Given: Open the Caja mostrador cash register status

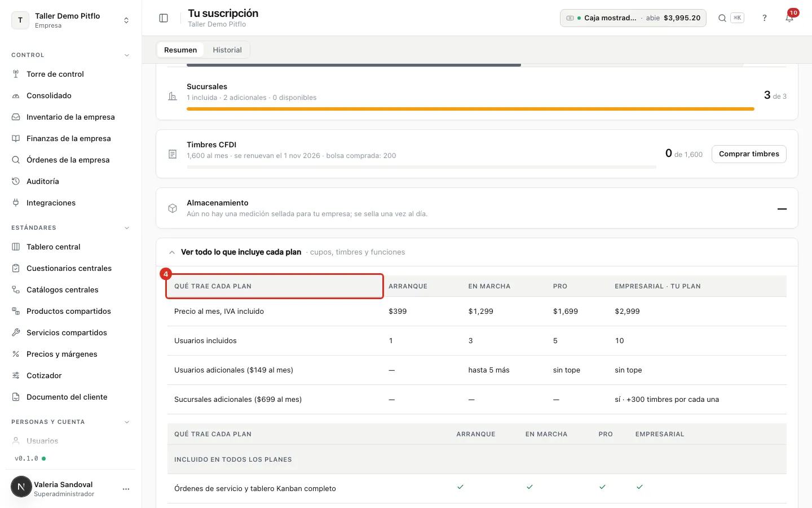Looking at the screenshot, I should tap(633, 18).
